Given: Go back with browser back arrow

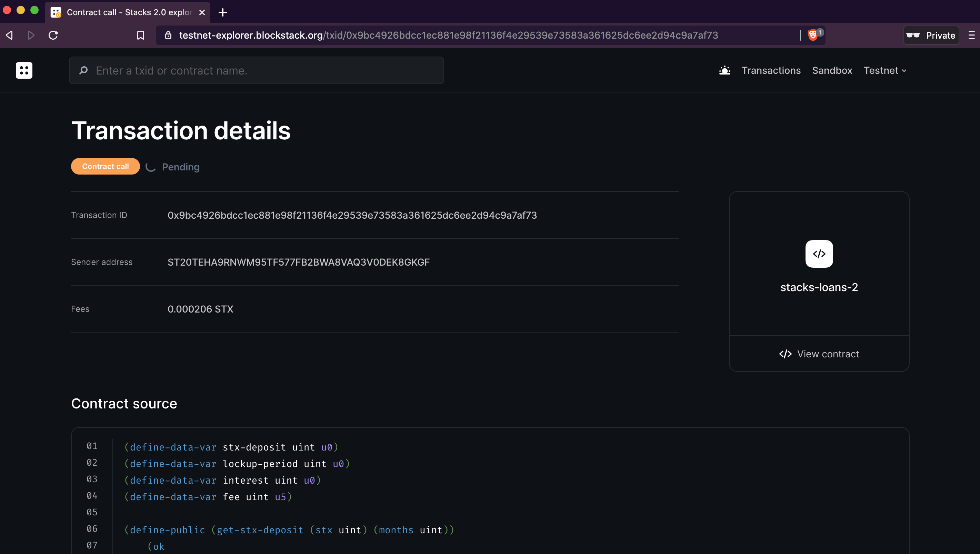Looking at the screenshot, I should (x=10, y=36).
